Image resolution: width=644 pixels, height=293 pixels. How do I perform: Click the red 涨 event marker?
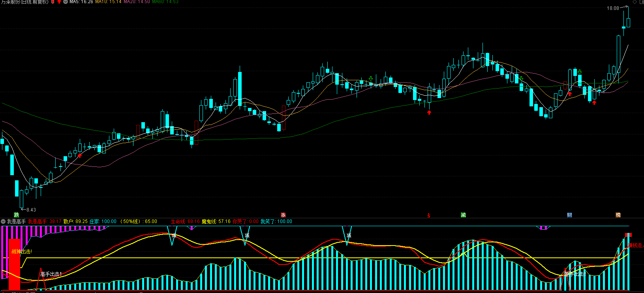283,215
